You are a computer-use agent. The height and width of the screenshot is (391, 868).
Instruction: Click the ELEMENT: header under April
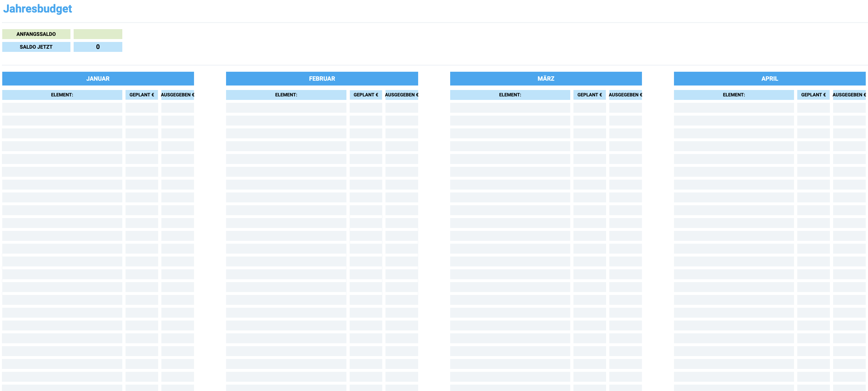tap(734, 95)
